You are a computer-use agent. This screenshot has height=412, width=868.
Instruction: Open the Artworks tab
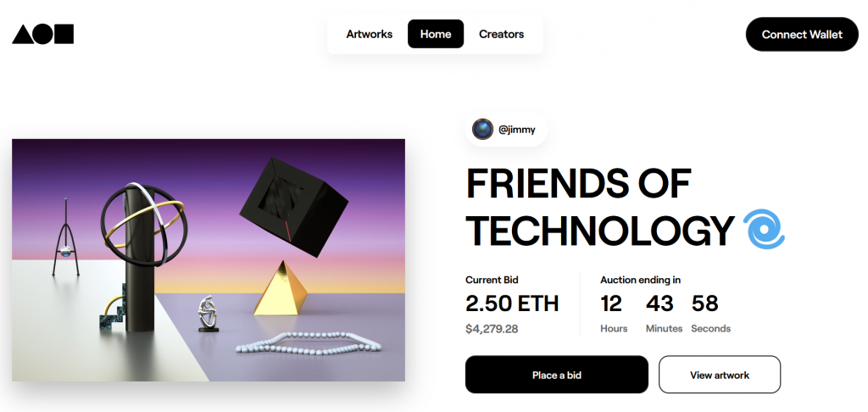click(x=369, y=34)
